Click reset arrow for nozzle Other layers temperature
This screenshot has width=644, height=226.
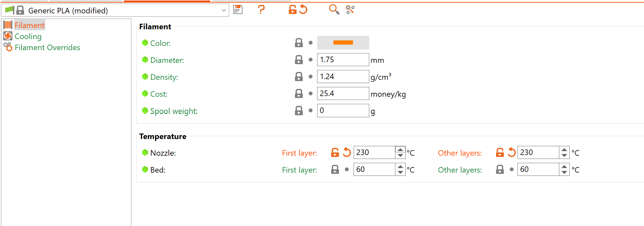pyautogui.click(x=512, y=152)
